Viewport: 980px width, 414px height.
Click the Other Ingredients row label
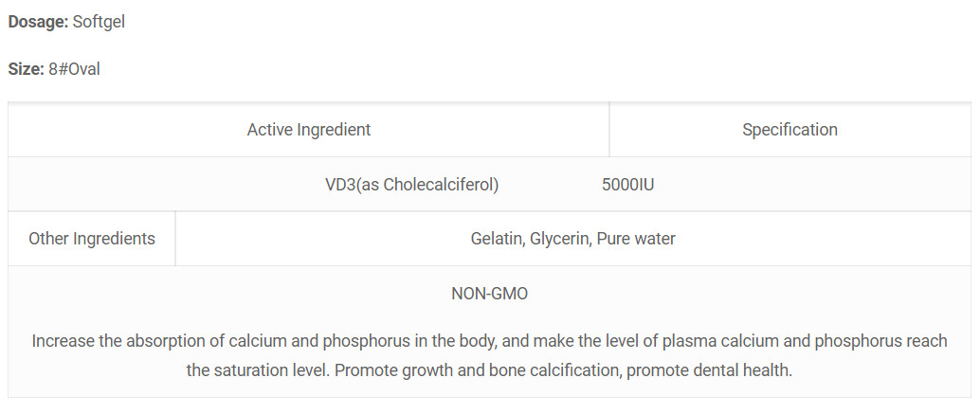(x=92, y=239)
